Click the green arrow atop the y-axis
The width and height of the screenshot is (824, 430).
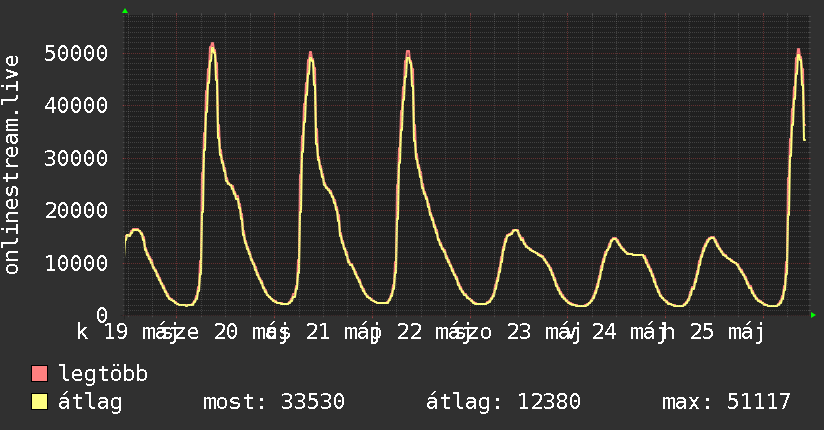click(x=125, y=11)
